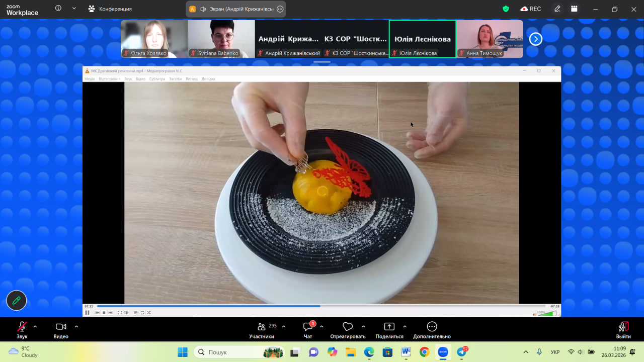Screen dimensions: 644x362
Task: Show next participants with right arrow
Action: (x=536, y=39)
